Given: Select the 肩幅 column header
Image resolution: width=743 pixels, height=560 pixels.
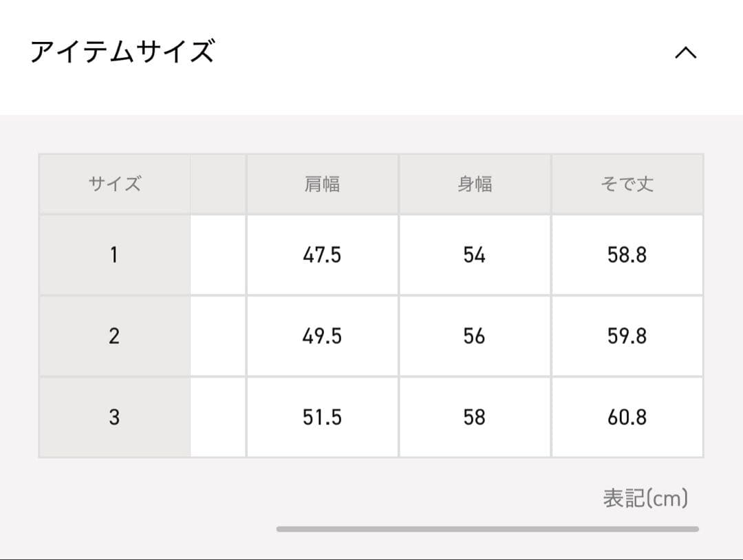Looking at the screenshot, I should click(x=322, y=184).
